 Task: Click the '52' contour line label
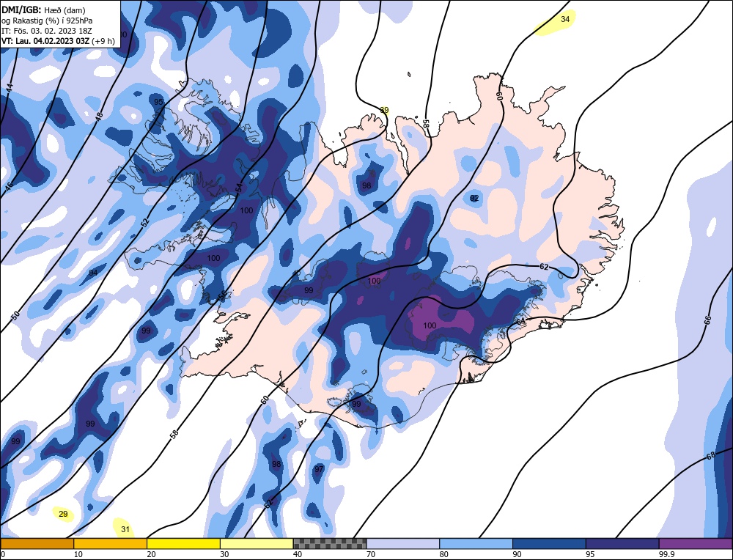pos(145,223)
